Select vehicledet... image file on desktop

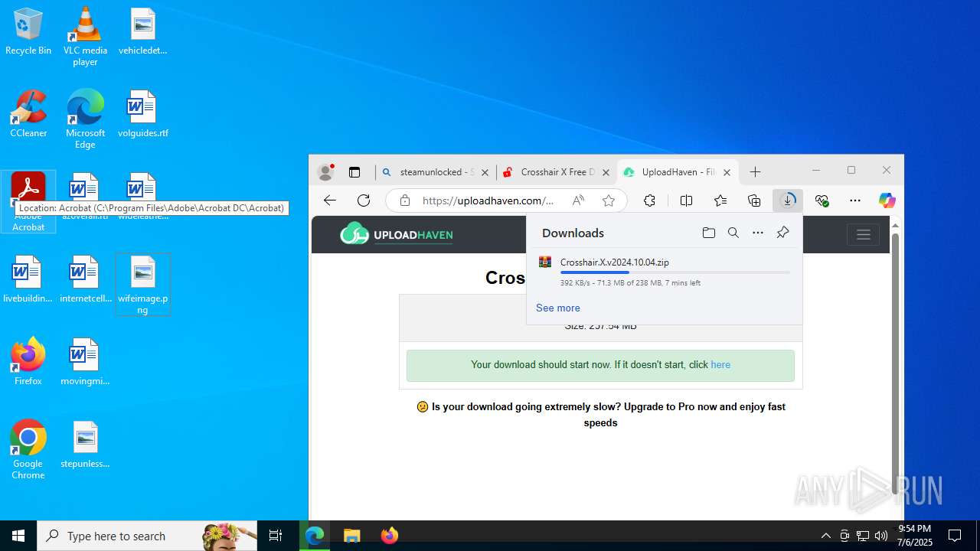point(142,32)
